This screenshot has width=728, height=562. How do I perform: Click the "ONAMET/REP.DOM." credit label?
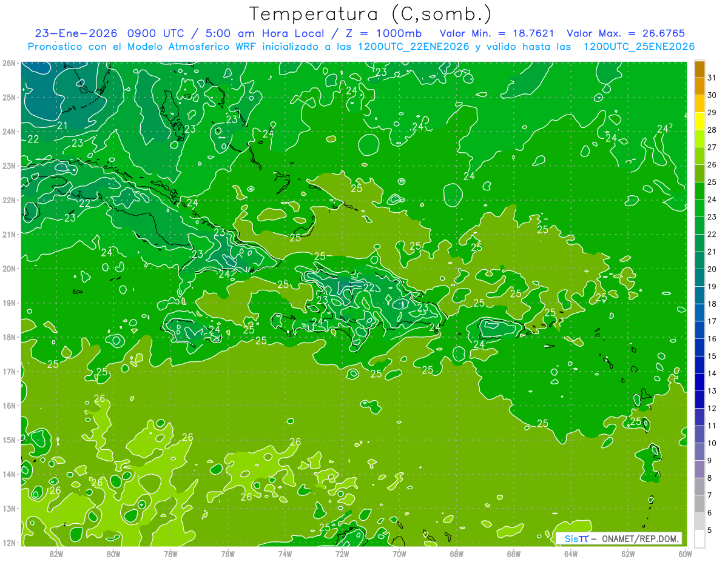640,538
